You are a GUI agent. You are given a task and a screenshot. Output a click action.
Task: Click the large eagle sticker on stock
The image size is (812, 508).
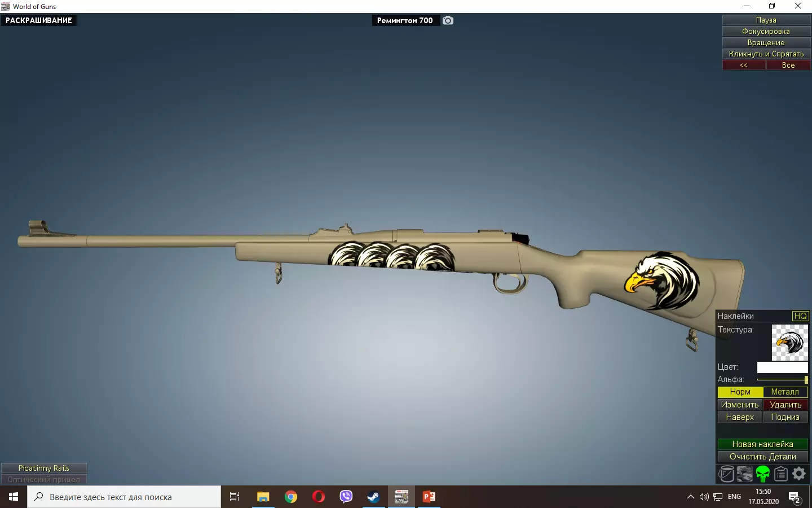(662, 281)
